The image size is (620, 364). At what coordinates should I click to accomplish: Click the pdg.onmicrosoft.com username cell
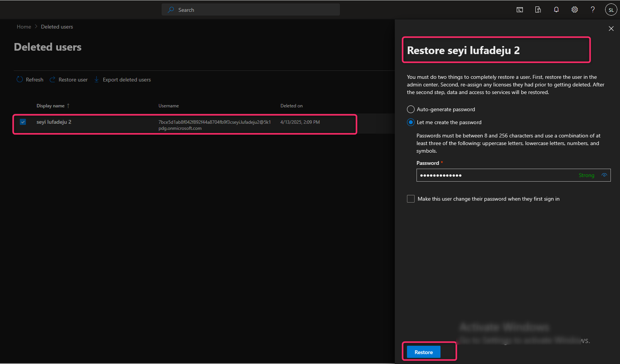point(215,125)
